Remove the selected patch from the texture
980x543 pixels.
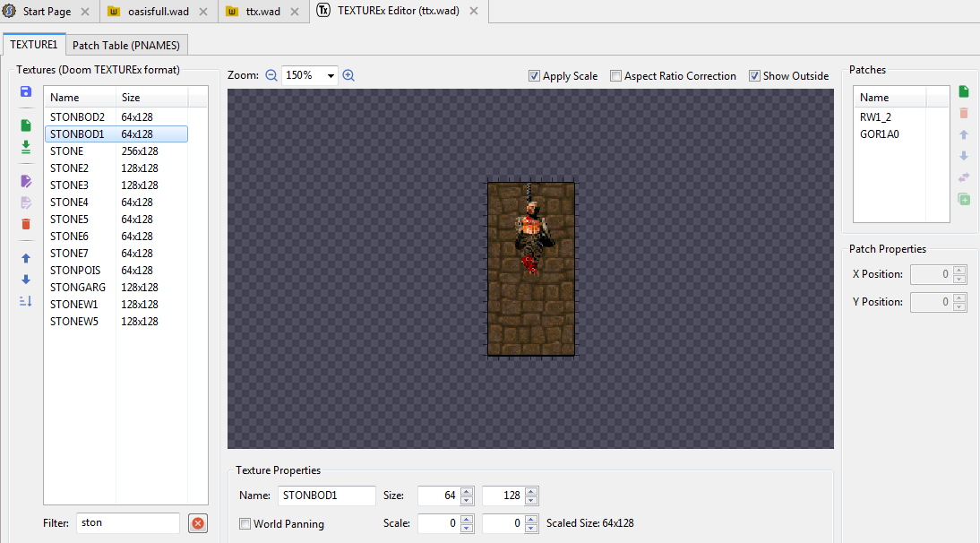pos(964,113)
